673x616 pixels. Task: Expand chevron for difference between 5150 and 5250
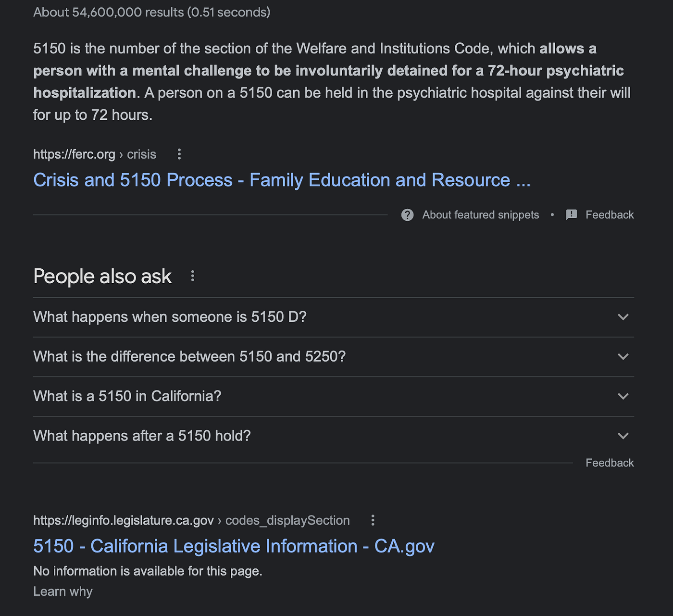(623, 356)
